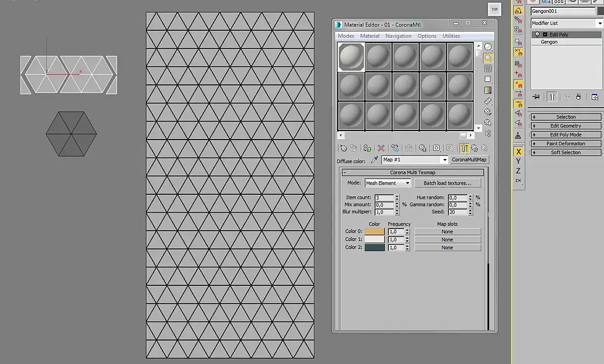Open the Modifier List dropdown
604x364 pixels.
567,24
